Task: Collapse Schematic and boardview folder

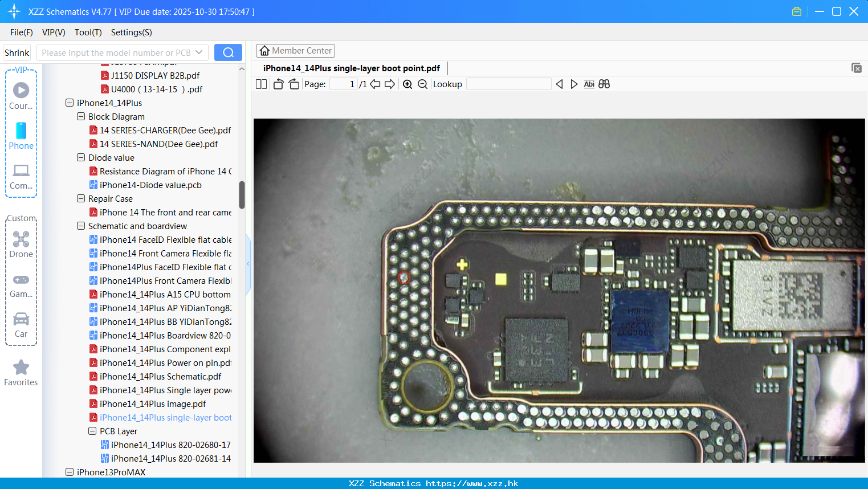Action: (x=81, y=226)
